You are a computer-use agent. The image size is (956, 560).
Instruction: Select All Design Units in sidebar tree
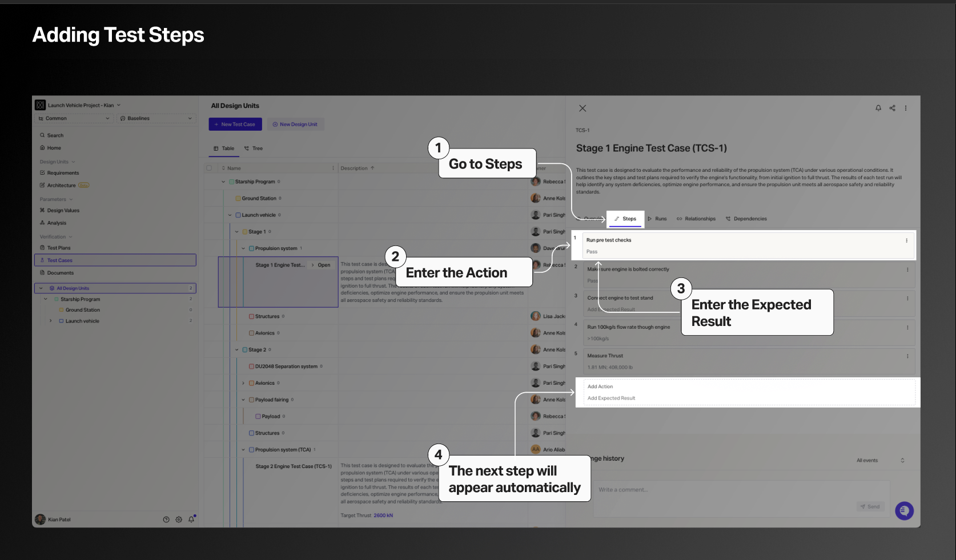115,288
